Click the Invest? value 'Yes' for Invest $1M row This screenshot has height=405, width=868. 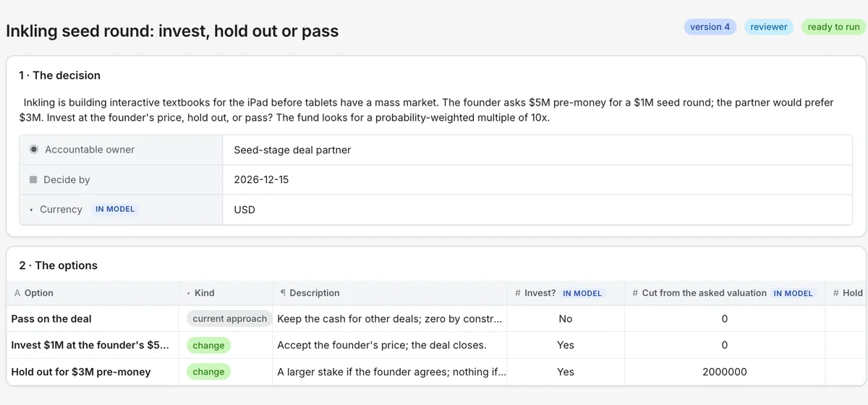[x=566, y=346]
